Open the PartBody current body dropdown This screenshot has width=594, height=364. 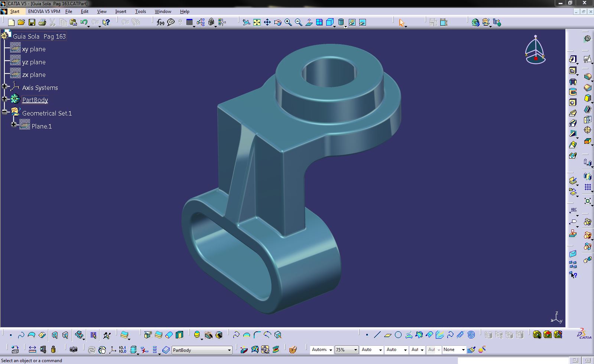click(229, 350)
